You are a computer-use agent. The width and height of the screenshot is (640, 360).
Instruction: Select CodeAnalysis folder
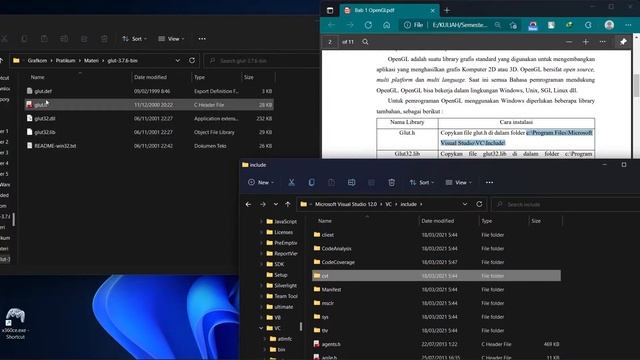[x=436, y=249]
